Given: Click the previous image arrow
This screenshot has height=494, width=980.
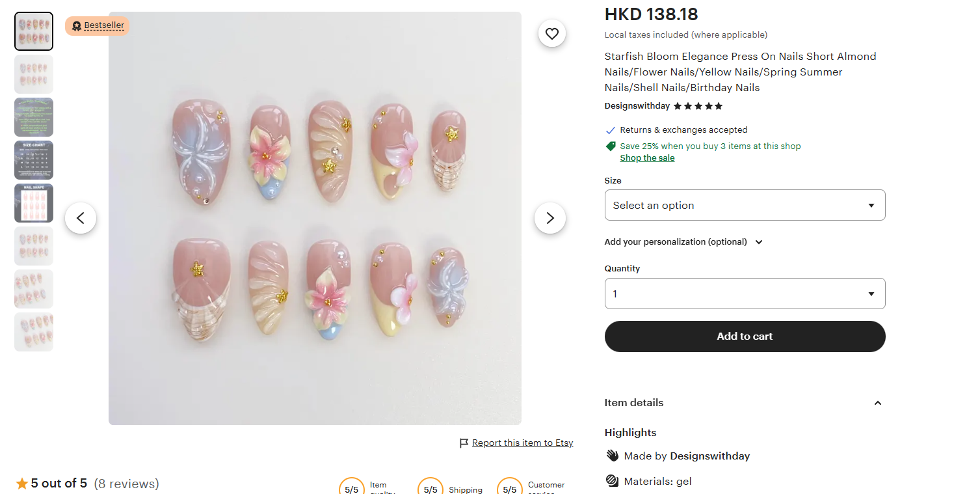Looking at the screenshot, I should click(x=80, y=218).
